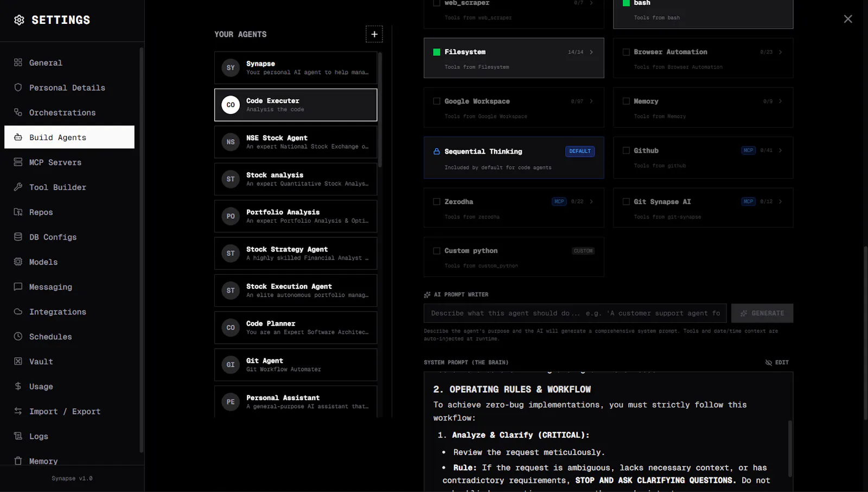The width and height of the screenshot is (868, 492).
Task: Click the Personal Details shield icon
Action: 18,87
